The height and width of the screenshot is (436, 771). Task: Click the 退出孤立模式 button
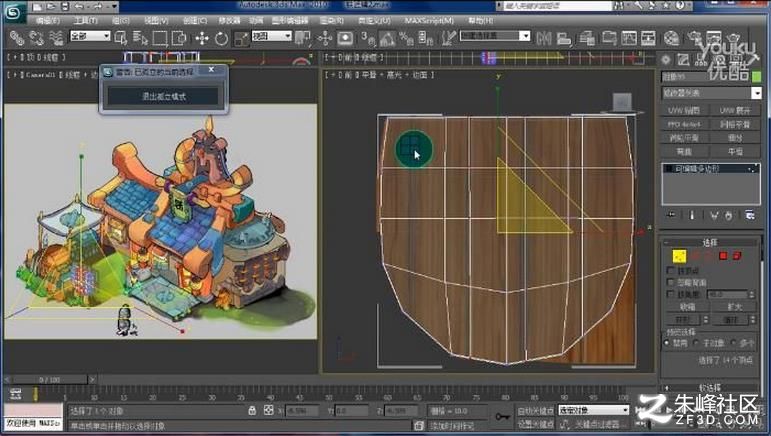[x=164, y=96]
